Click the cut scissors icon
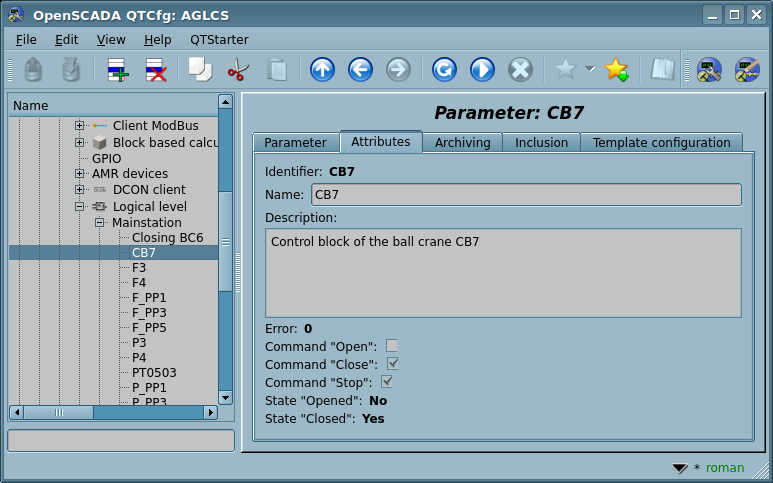Image resolution: width=773 pixels, height=483 pixels. 238,70
